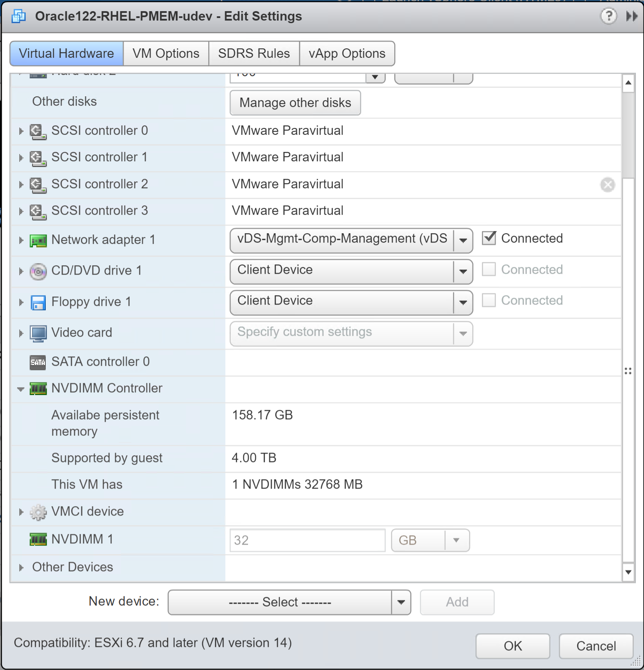This screenshot has height=670, width=644.
Task: Open the Video card custom settings dropdown
Action: (351, 333)
